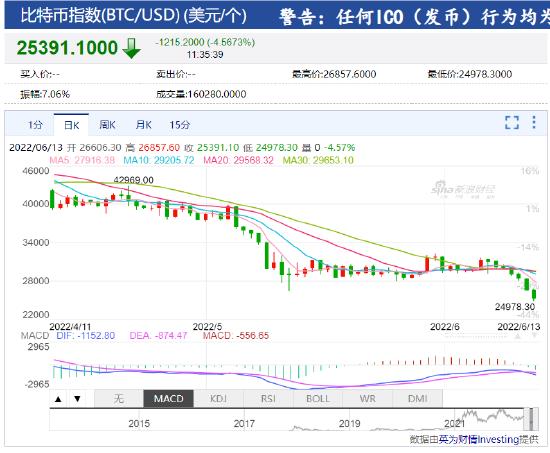The width and height of the screenshot is (550, 453).
Task: Click the 2022/5 axis date label
Action: [207, 327]
